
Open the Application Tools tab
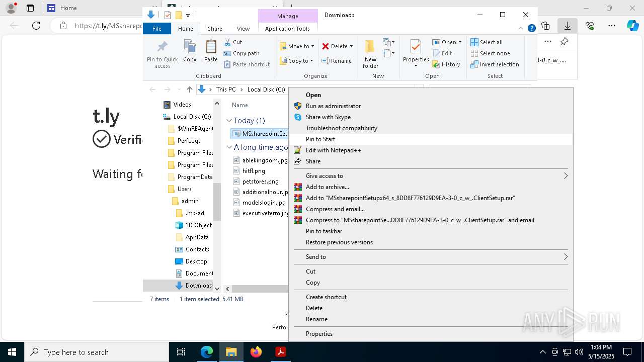click(x=287, y=29)
